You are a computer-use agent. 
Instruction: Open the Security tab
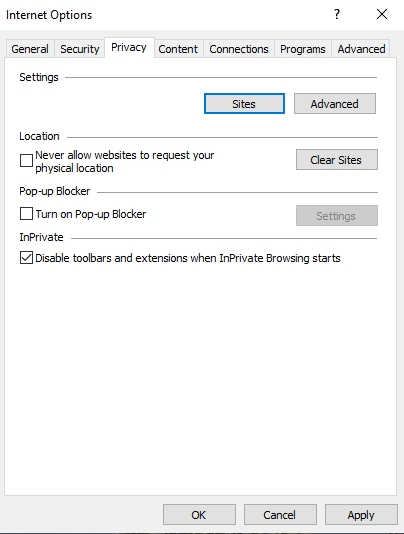tap(80, 49)
